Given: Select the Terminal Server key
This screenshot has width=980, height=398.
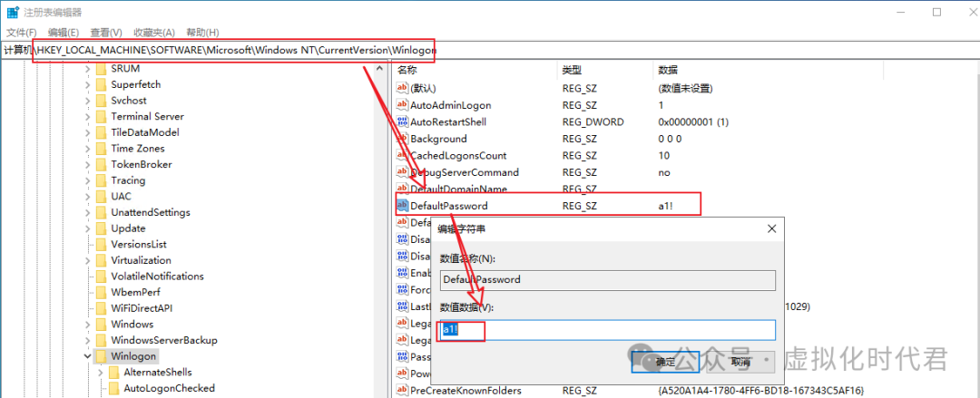Looking at the screenshot, I should (x=148, y=117).
